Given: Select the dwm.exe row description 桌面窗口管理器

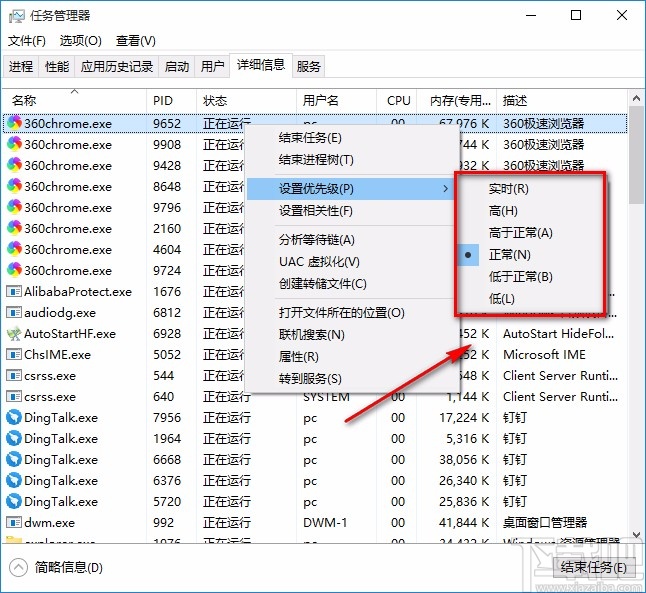Looking at the screenshot, I should (x=545, y=523).
